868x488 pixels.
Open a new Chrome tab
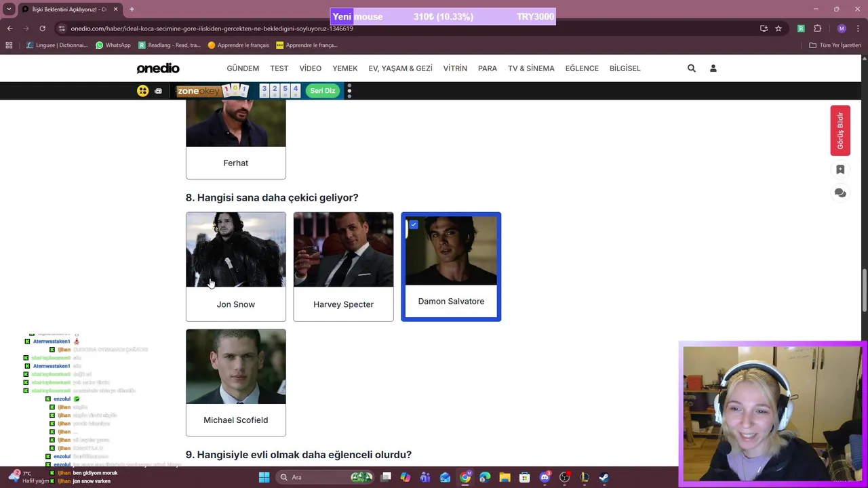click(x=132, y=9)
